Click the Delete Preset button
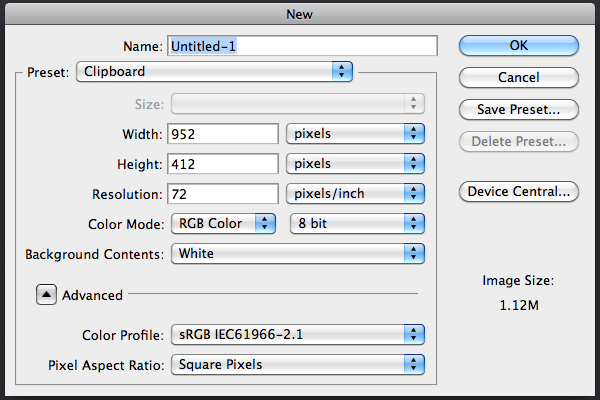The width and height of the screenshot is (600, 400). point(518,142)
